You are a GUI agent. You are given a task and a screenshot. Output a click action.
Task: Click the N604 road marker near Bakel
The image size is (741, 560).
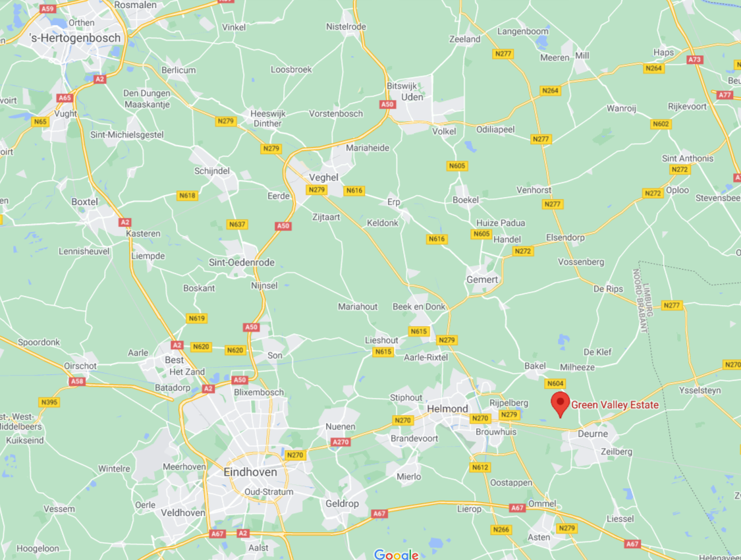click(555, 383)
